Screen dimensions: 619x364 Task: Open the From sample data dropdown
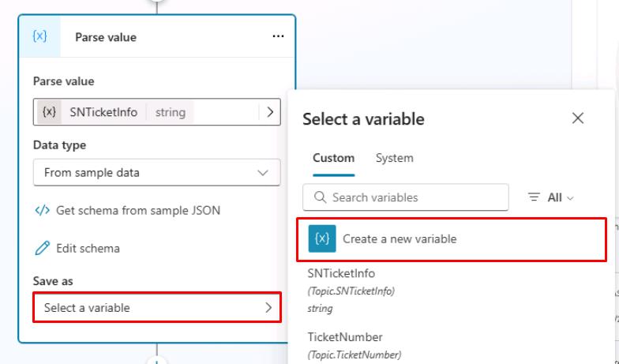(156, 173)
